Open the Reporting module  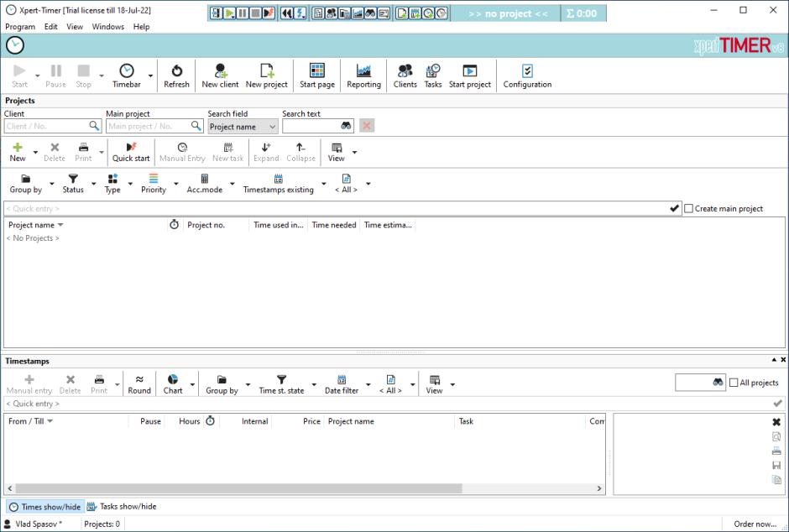(363, 76)
